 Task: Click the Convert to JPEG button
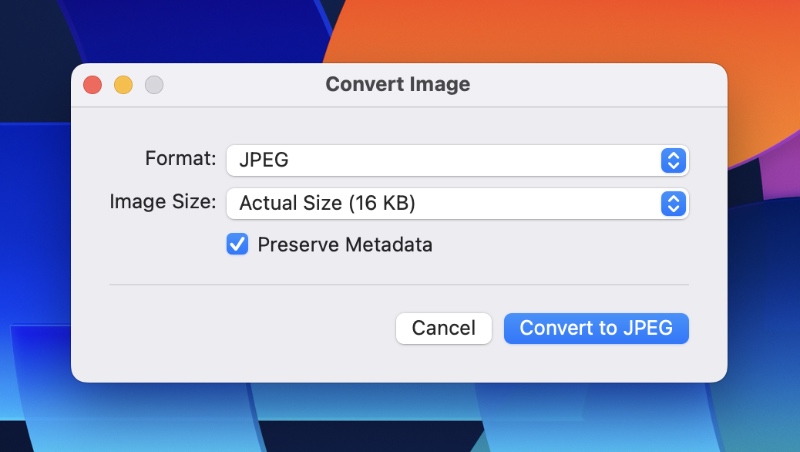pyautogui.click(x=596, y=328)
